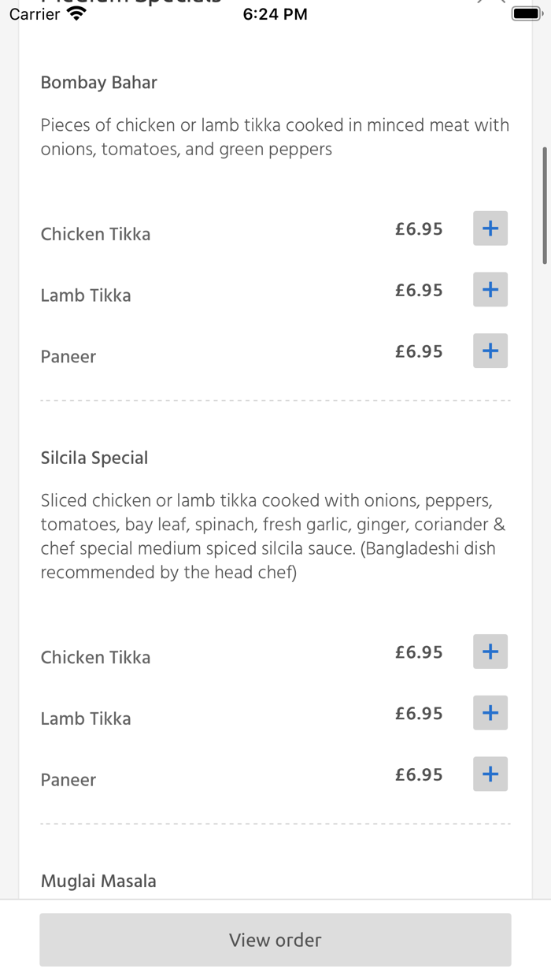
Task: Add Chicken Tikka under Silcila Special to order
Action: coord(490,651)
